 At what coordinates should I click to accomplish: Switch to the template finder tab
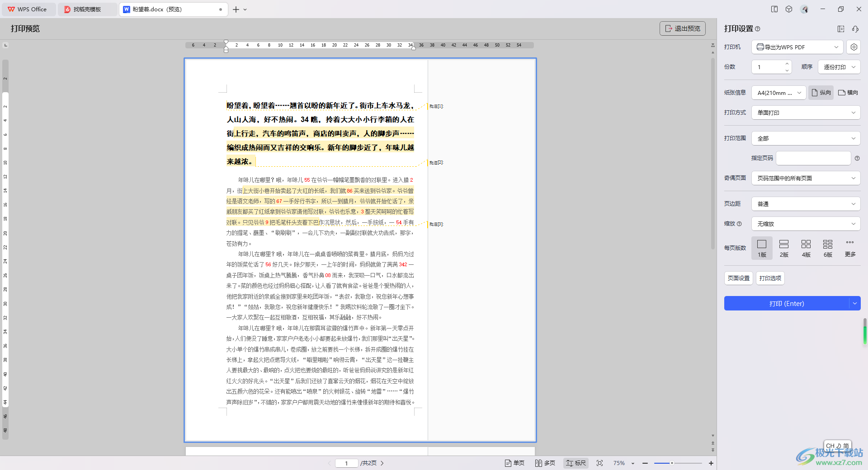[x=87, y=9]
